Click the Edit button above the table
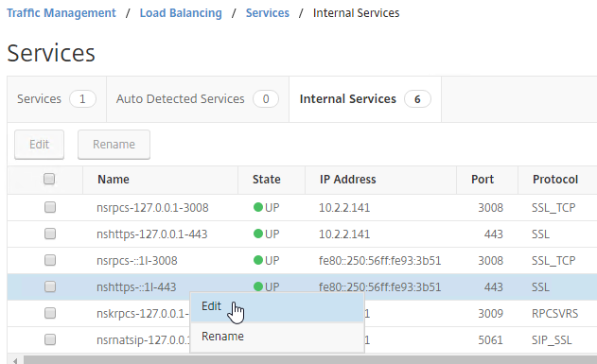This screenshot has width=597, height=364. pos(39,145)
